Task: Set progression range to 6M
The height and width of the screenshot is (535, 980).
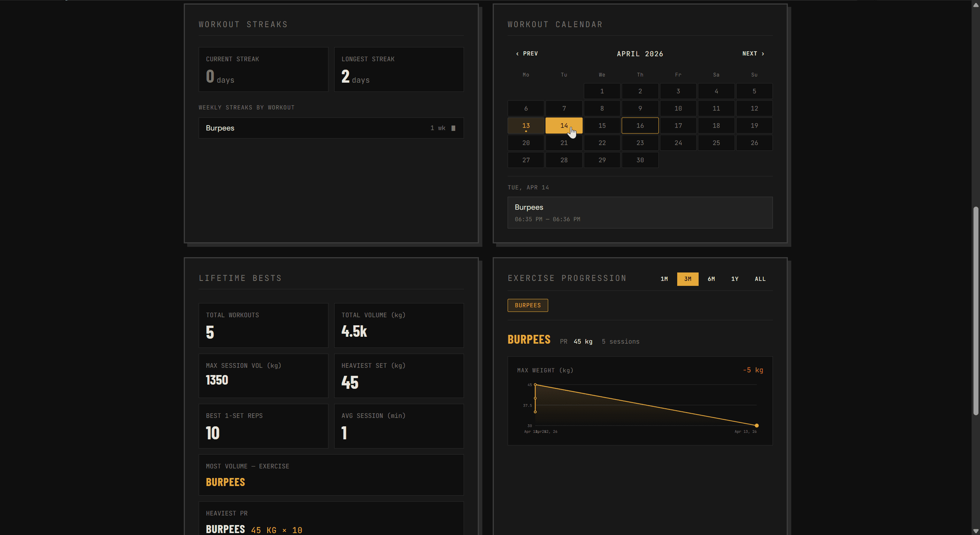Action: [x=711, y=279]
